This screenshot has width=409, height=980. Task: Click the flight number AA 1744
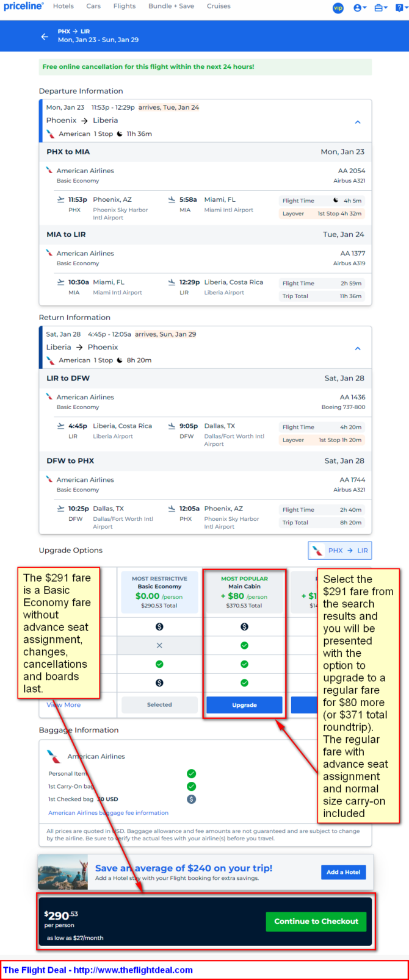click(352, 479)
